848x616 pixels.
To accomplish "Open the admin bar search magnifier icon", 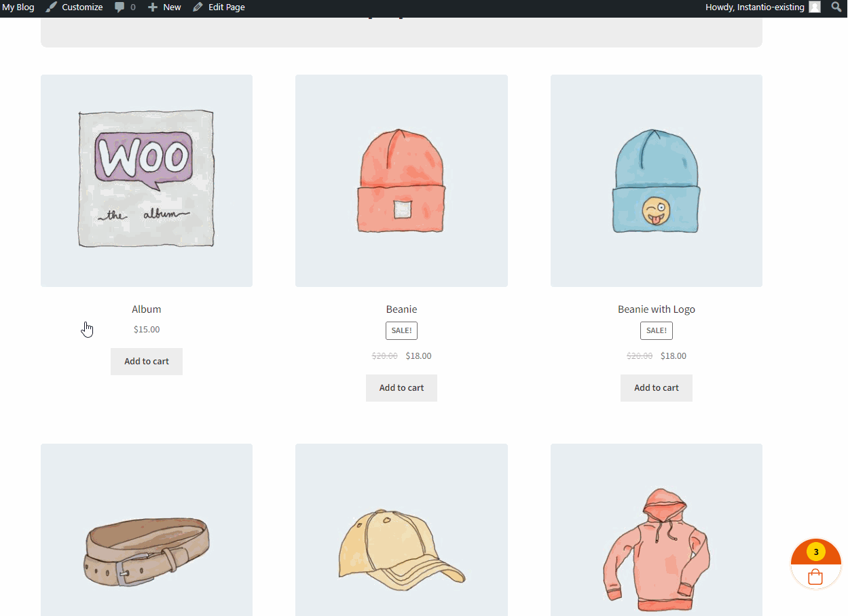I will point(836,7).
